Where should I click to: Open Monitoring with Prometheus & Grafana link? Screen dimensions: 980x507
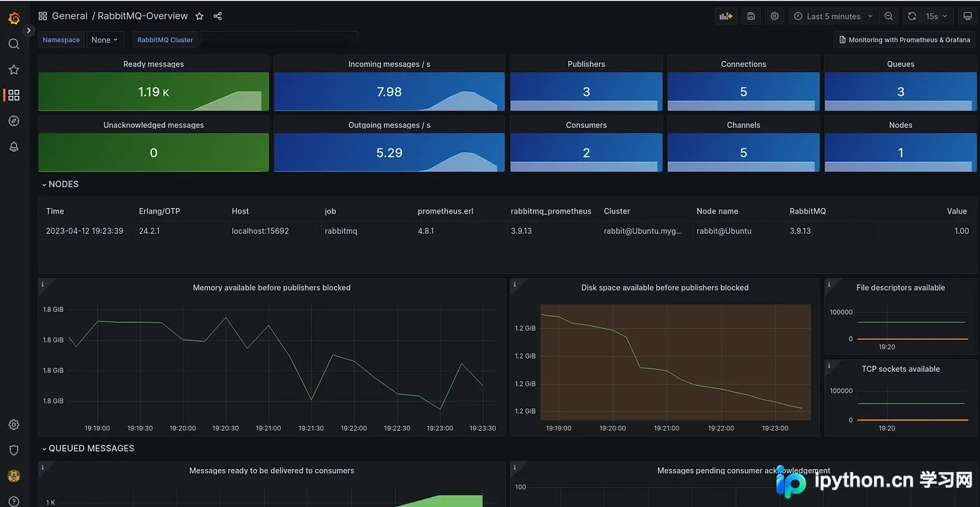[904, 40]
